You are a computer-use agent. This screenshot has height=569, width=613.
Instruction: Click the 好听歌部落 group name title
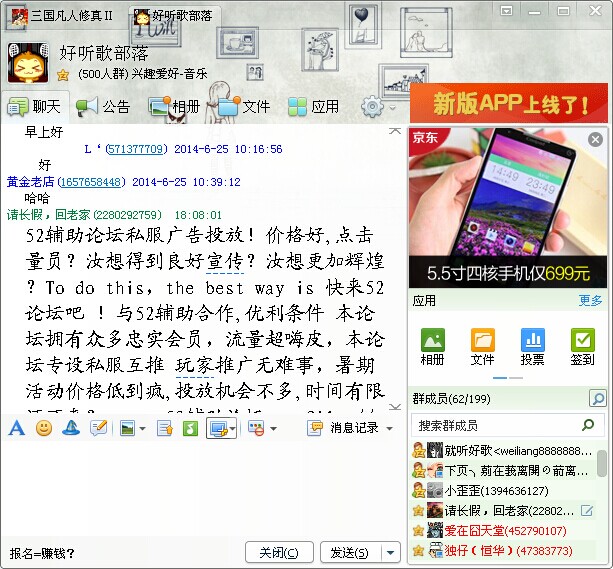pyautogui.click(x=104, y=53)
